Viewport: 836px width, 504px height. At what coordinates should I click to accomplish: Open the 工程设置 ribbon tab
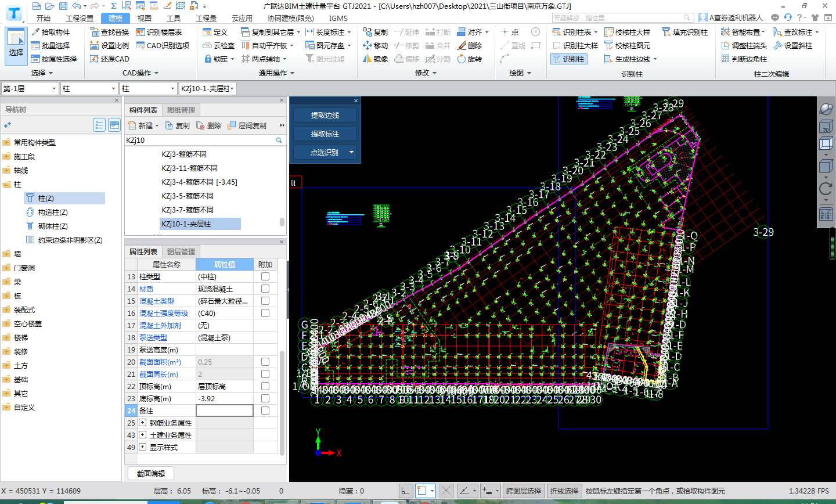coord(80,18)
